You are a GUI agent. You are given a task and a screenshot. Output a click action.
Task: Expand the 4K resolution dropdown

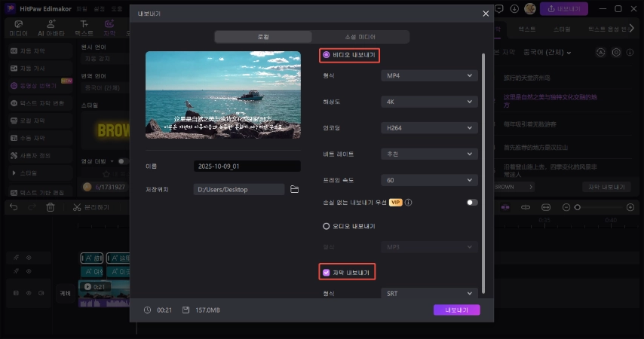point(429,102)
